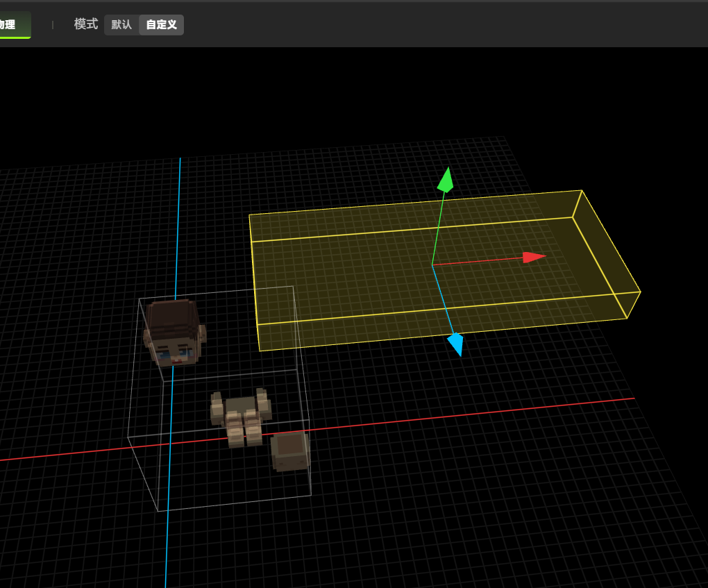Click the blue Z-axis gizmo line shaft
This screenshot has width=708, height=588.
(442, 299)
